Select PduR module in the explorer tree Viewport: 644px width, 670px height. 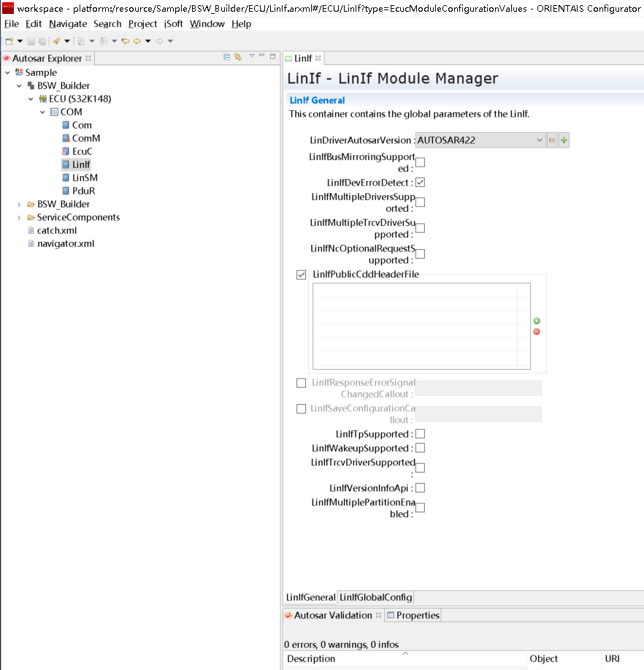85,191
